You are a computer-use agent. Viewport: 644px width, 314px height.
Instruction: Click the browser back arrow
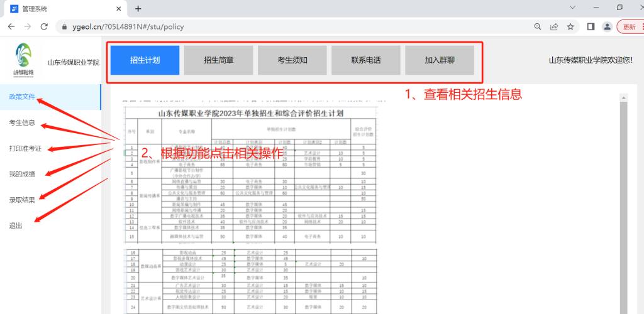coord(11,27)
